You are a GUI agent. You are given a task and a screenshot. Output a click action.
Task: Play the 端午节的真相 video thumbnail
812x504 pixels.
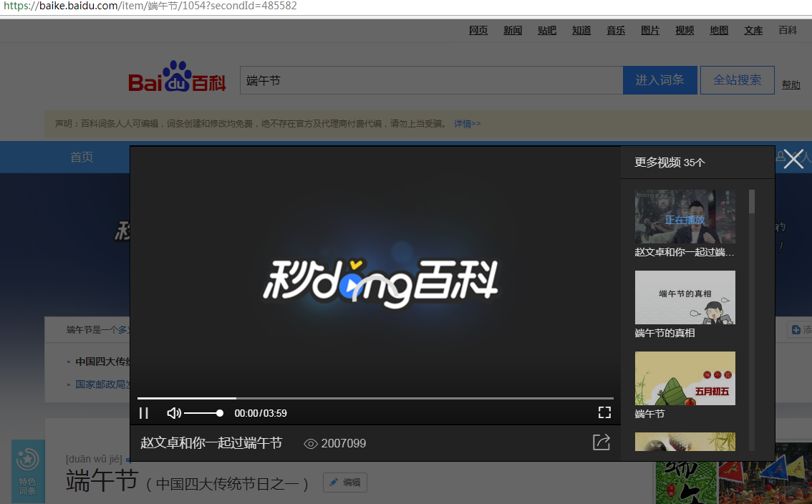click(x=685, y=297)
